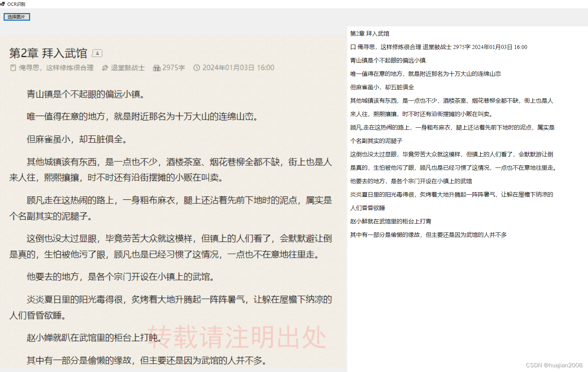
Task: Click image line starting 顾凡走在这热闹的路上
Action: [x=179, y=200]
